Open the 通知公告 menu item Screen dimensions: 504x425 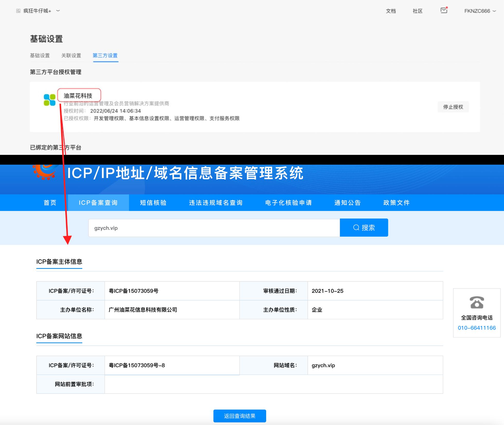[348, 203]
